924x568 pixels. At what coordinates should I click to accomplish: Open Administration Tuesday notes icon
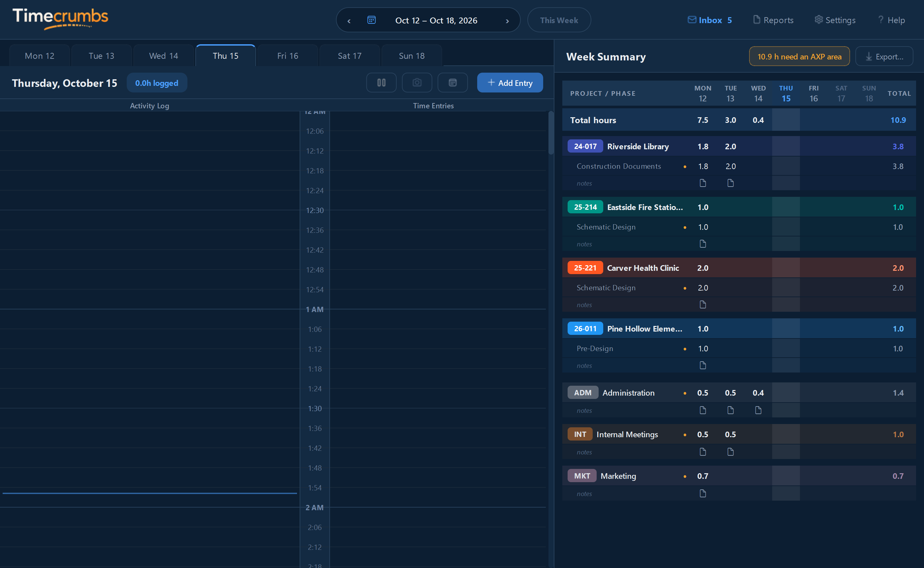730,410
